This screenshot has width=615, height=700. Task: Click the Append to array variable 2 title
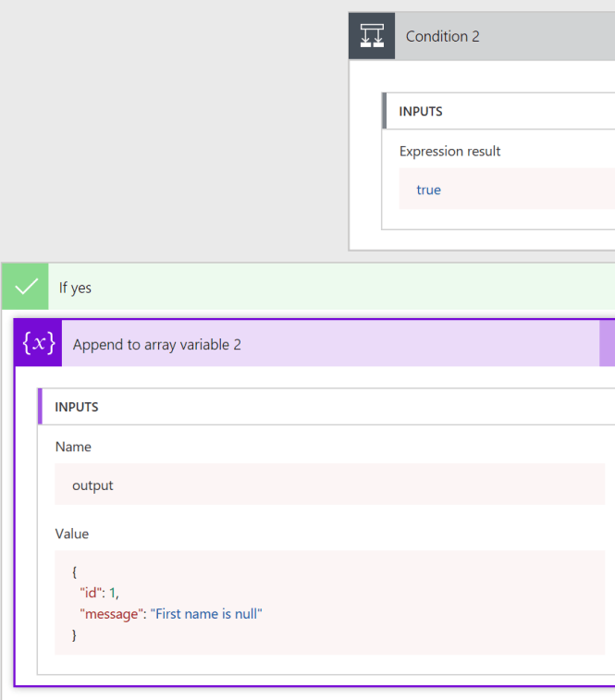157,345
